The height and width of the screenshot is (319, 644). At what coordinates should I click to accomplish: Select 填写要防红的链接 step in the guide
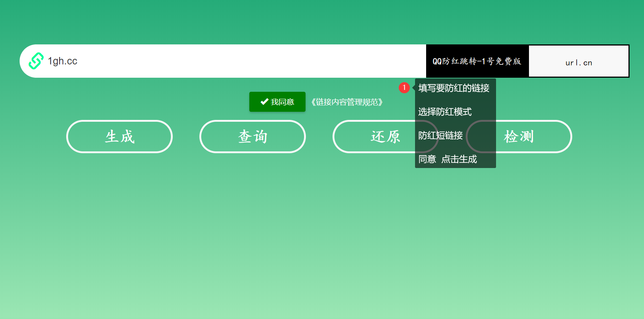[454, 88]
